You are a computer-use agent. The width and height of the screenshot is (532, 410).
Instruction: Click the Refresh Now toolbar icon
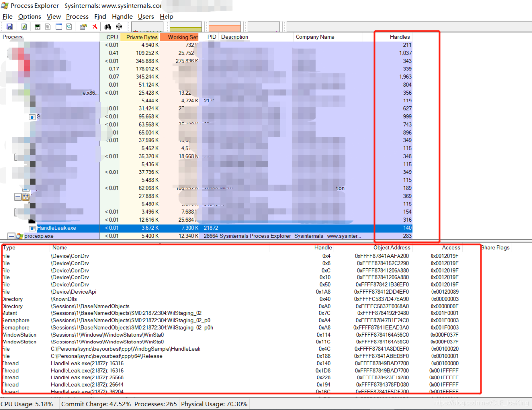(24, 27)
